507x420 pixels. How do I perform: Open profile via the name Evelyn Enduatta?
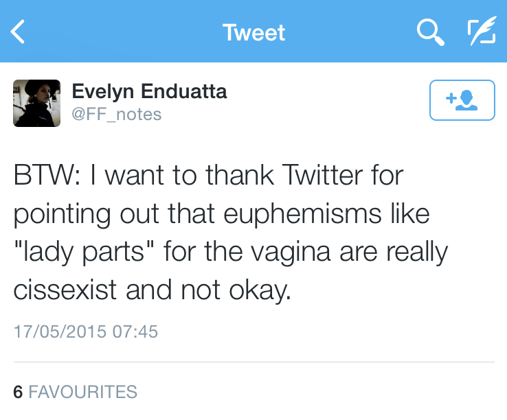[149, 91]
